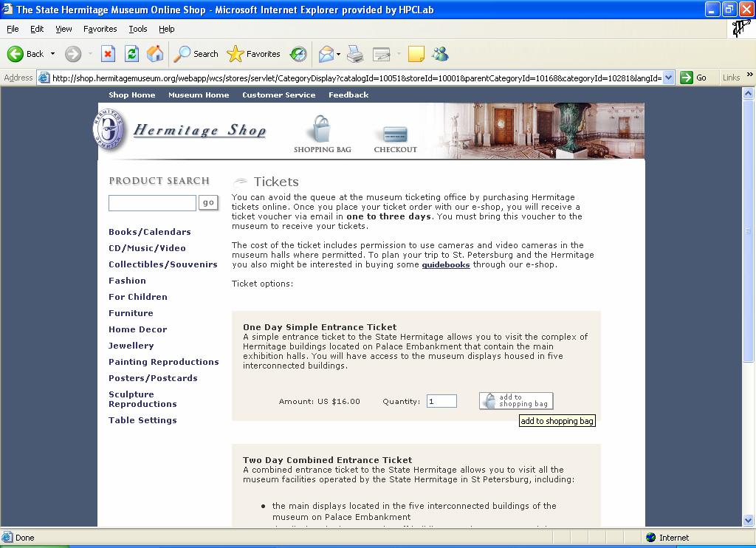
Task: Click the Shop Home nav link
Action: (x=131, y=95)
